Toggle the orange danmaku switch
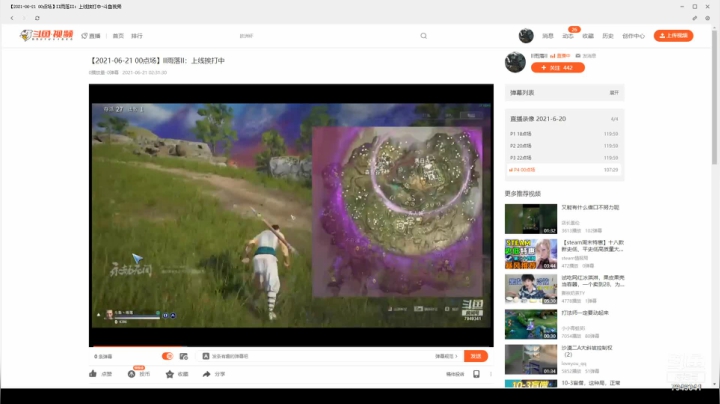The width and height of the screenshot is (720, 404). click(167, 356)
